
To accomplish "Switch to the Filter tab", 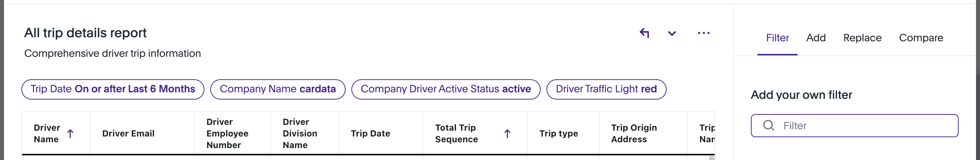I will (x=777, y=38).
